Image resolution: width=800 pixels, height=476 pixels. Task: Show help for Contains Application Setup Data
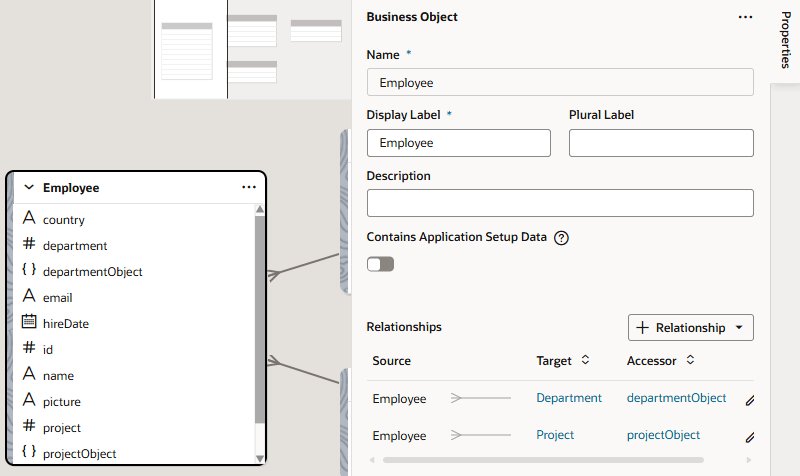(x=561, y=238)
